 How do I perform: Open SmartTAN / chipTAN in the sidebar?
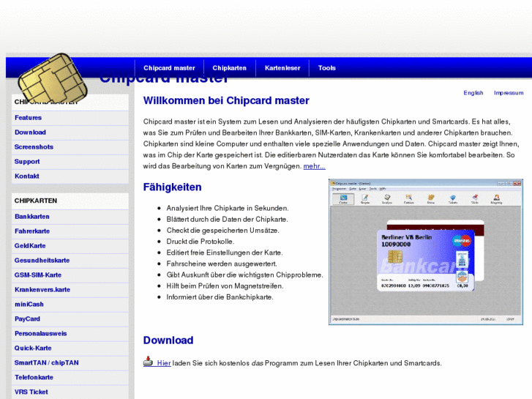(70, 362)
